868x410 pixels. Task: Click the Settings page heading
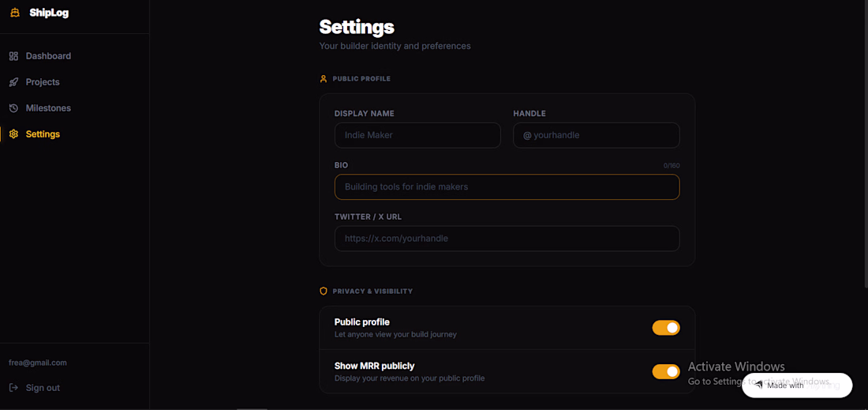(357, 27)
